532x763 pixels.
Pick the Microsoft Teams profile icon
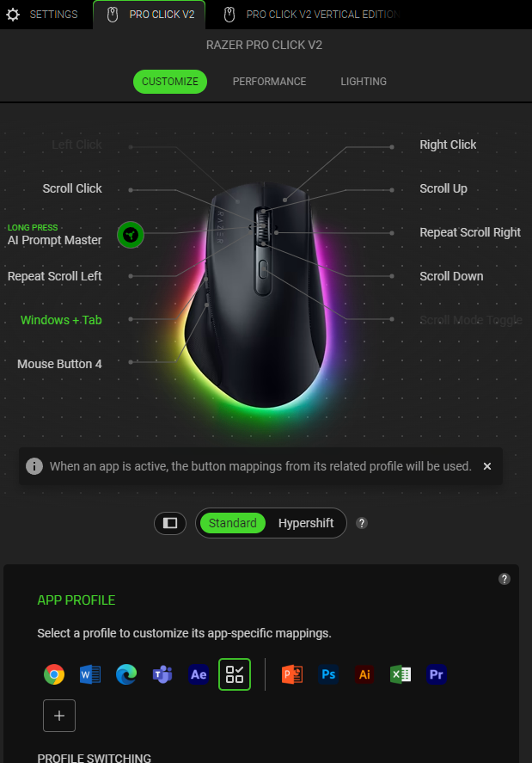(162, 674)
